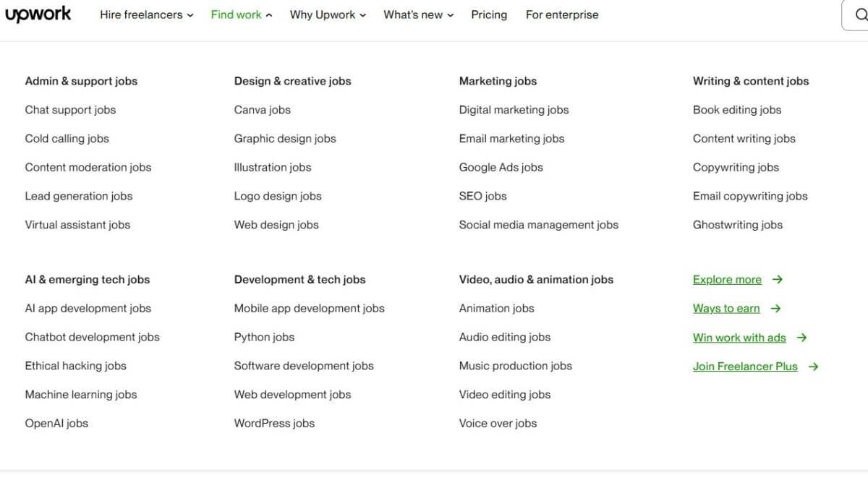Open the Explore more link
Image resolution: width=868 pixels, height=488 pixels.
point(727,280)
